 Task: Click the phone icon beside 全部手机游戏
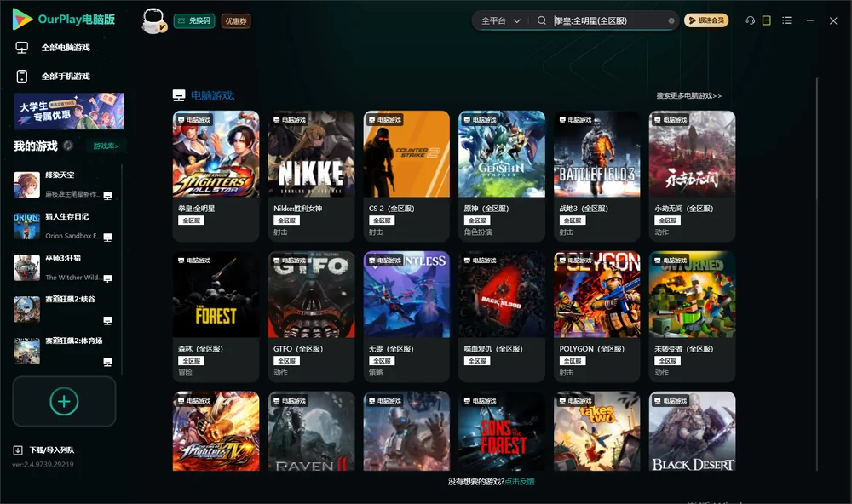click(x=22, y=76)
